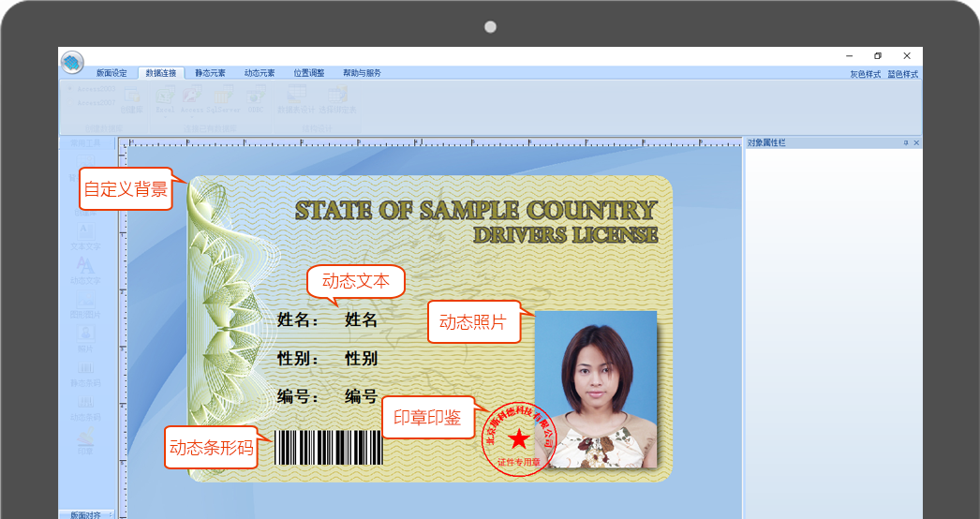The width and height of the screenshot is (980, 519).
Task: Select the 动态条码 dynamic barcode tool
Action: point(85,407)
